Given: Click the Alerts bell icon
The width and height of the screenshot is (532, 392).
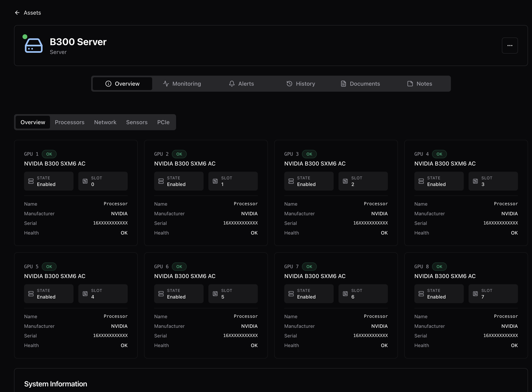Looking at the screenshot, I should coord(232,83).
